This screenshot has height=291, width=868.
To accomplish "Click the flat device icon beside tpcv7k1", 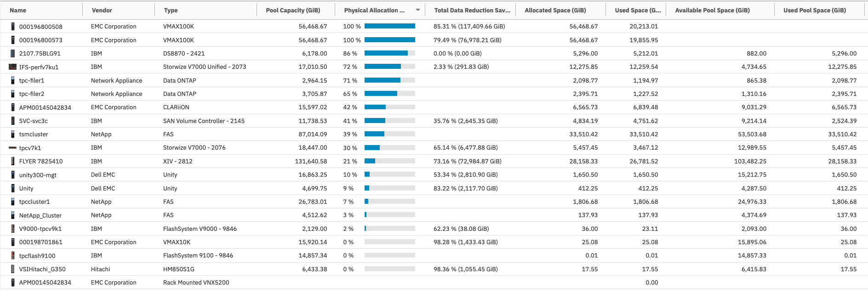I will (13, 148).
